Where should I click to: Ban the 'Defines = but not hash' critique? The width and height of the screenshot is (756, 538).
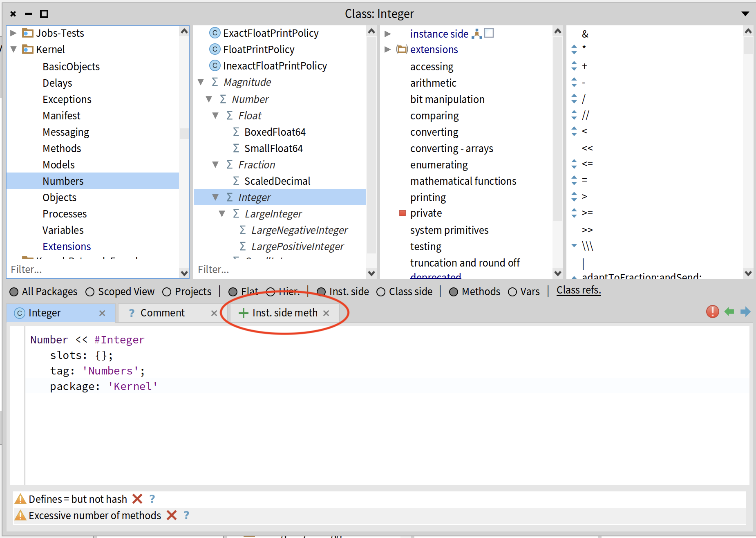137,499
